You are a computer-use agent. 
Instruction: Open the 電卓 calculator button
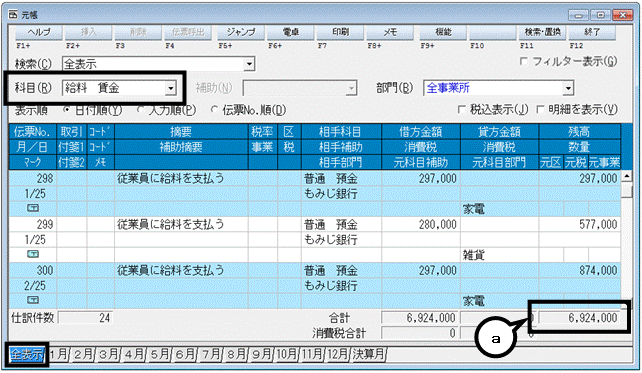click(x=290, y=32)
